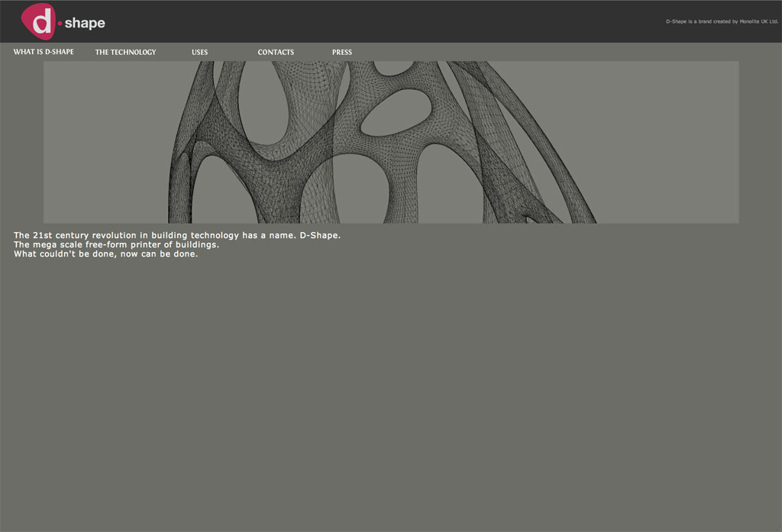Click the dark header bar's empty middle area
The image size is (782, 532).
tap(382, 21)
